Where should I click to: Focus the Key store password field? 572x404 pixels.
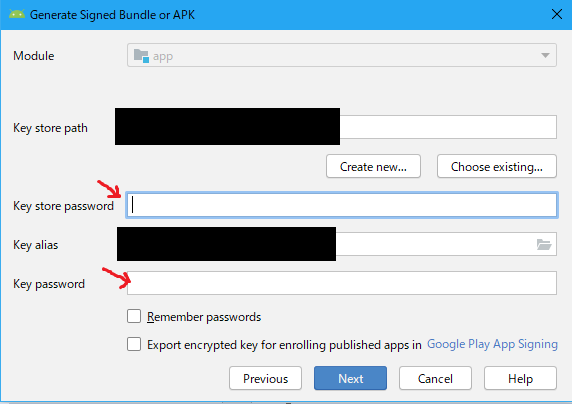pos(342,205)
